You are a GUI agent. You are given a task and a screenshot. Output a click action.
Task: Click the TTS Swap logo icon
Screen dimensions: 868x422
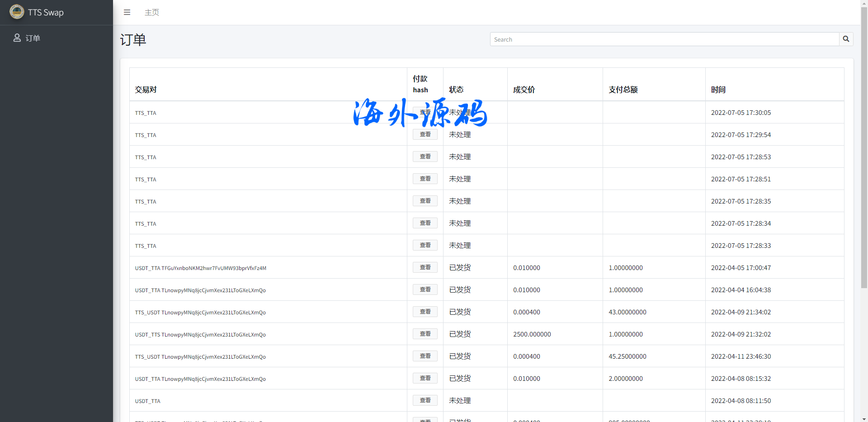(17, 12)
